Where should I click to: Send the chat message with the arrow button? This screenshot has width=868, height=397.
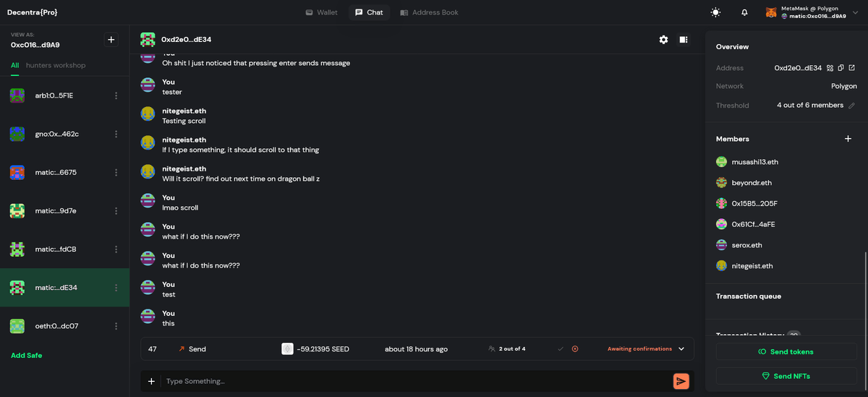[x=681, y=381]
